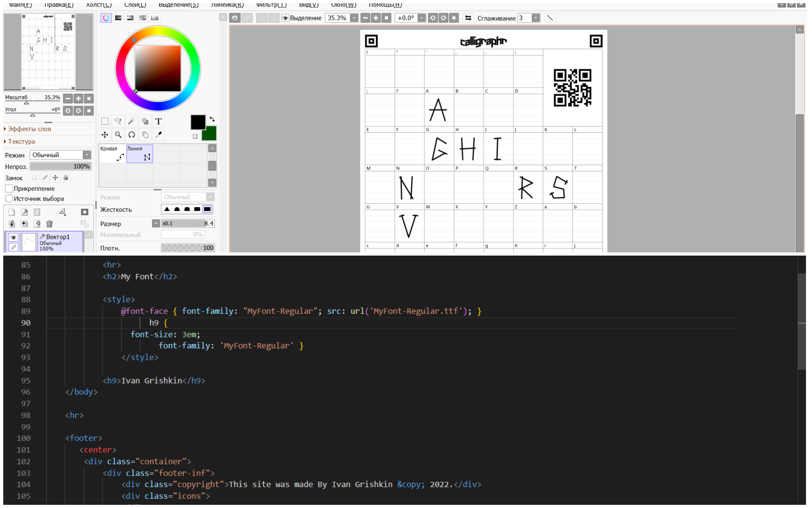Create a new layer folder
Viewport: 812px width, 508px height.
pos(37,212)
